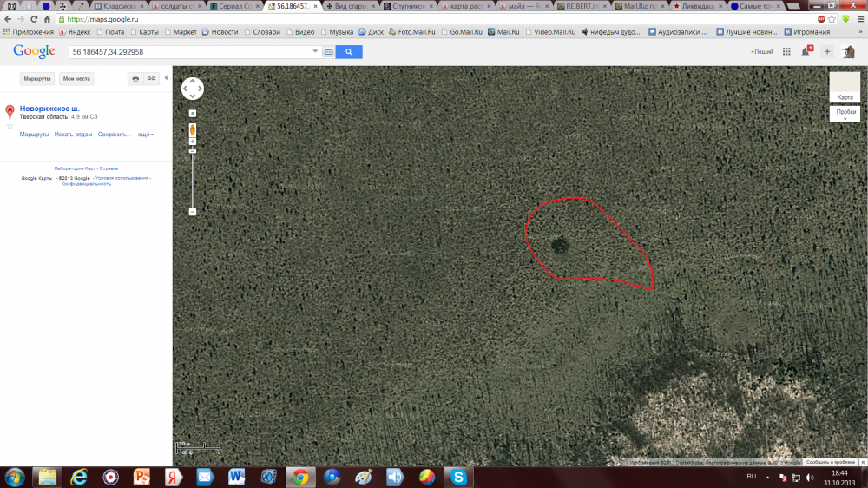This screenshot has width=868, height=488.
Task: Star the Новорижское ш. result
Action: (x=10, y=126)
